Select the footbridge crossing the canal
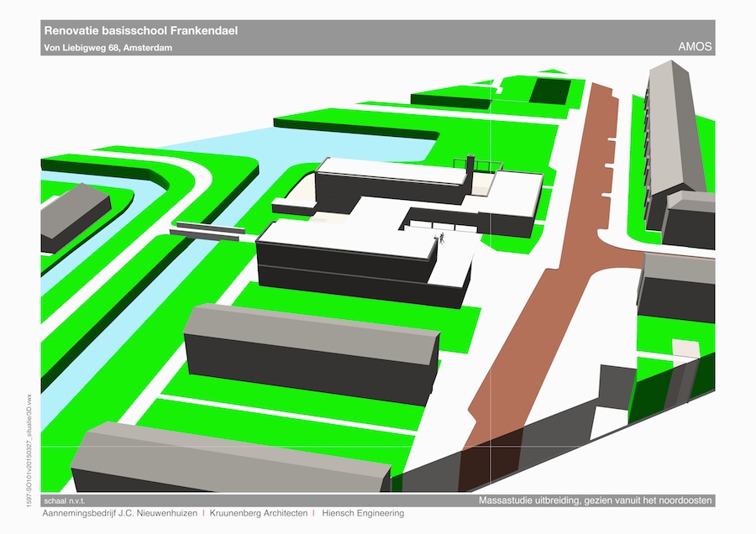This screenshot has height=534, width=756. (x=207, y=230)
